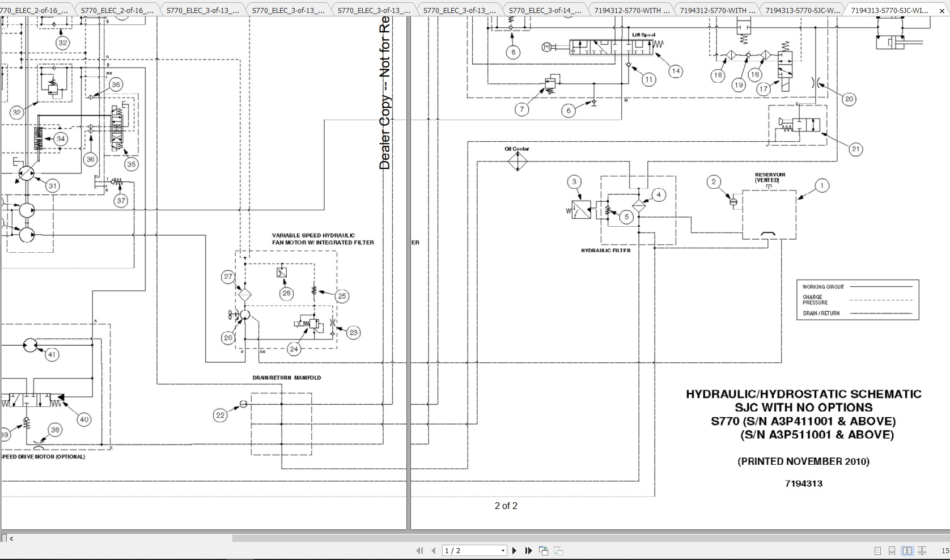Switch to the 7194312-S770-WITH tab
950x560 pixels.
tap(631, 9)
